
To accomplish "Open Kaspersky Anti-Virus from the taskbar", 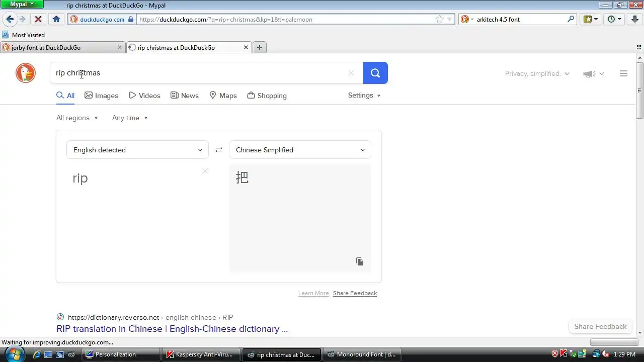I will [x=201, y=354].
